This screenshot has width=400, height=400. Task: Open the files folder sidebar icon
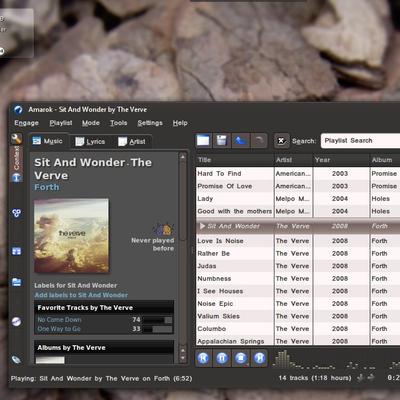click(x=17, y=282)
